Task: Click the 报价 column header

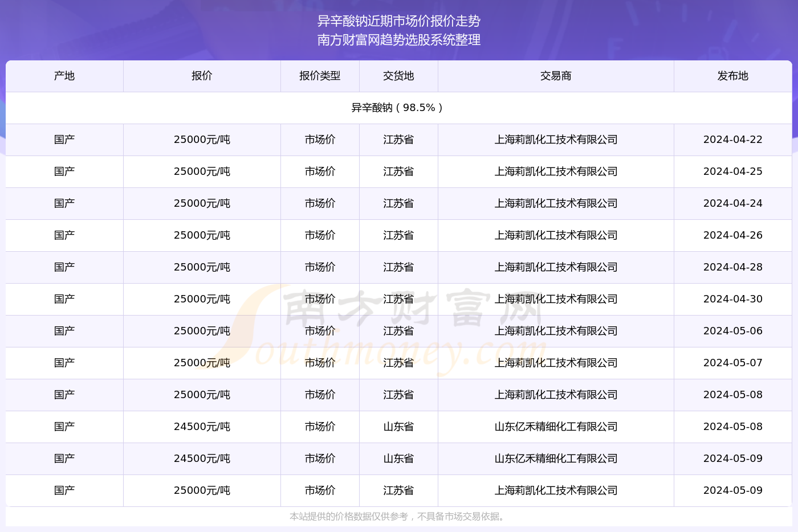Action: [x=202, y=76]
